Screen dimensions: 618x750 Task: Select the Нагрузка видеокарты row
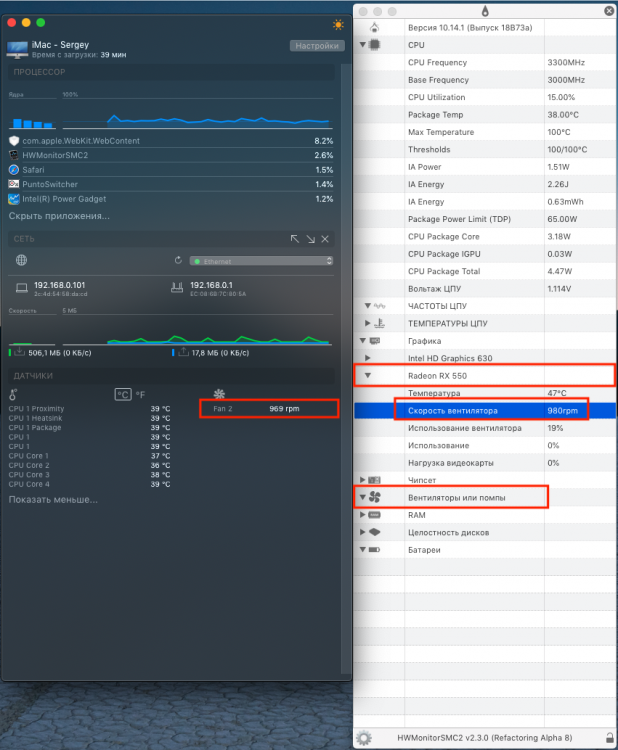(x=485, y=463)
